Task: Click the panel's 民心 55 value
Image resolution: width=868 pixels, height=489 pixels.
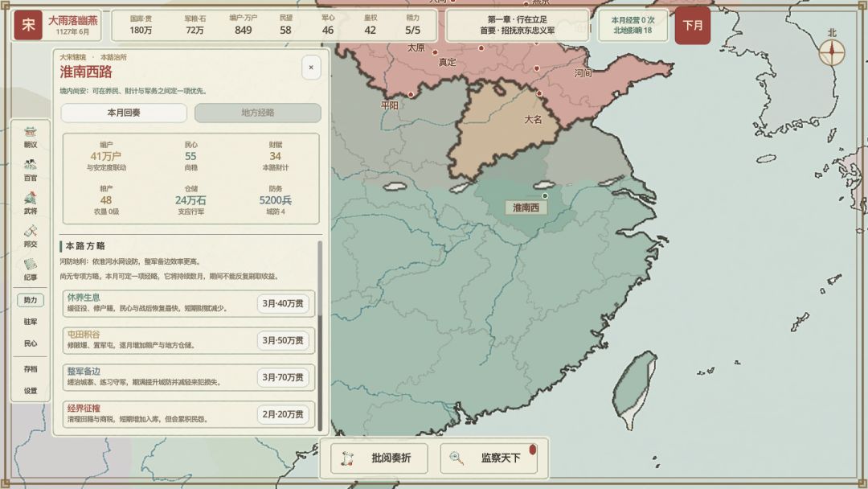Action: pos(190,156)
